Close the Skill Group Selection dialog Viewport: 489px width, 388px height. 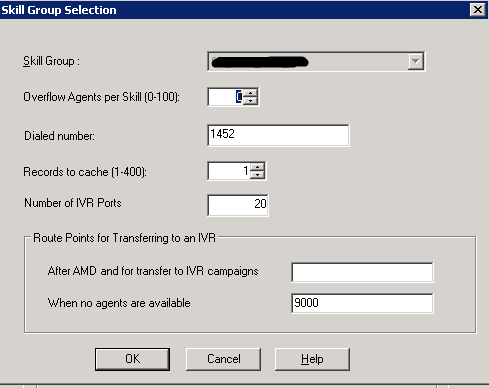(477, 10)
